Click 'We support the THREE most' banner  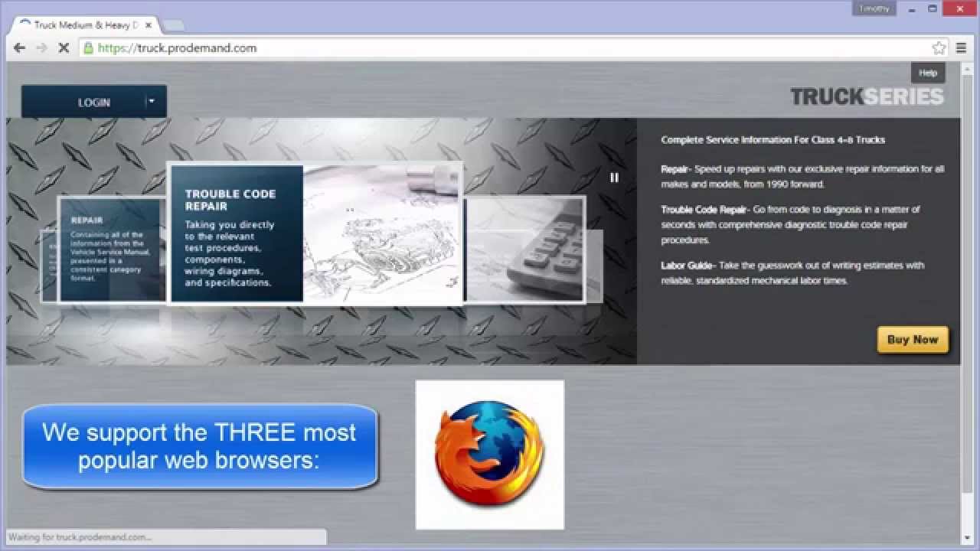tap(200, 446)
